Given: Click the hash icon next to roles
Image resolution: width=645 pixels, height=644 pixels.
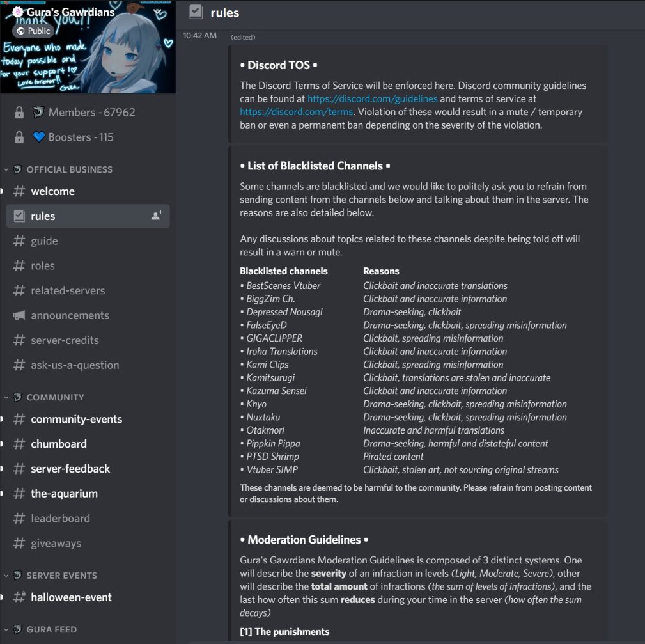Looking at the screenshot, I should pyautogui.click(x=19, y=266).
